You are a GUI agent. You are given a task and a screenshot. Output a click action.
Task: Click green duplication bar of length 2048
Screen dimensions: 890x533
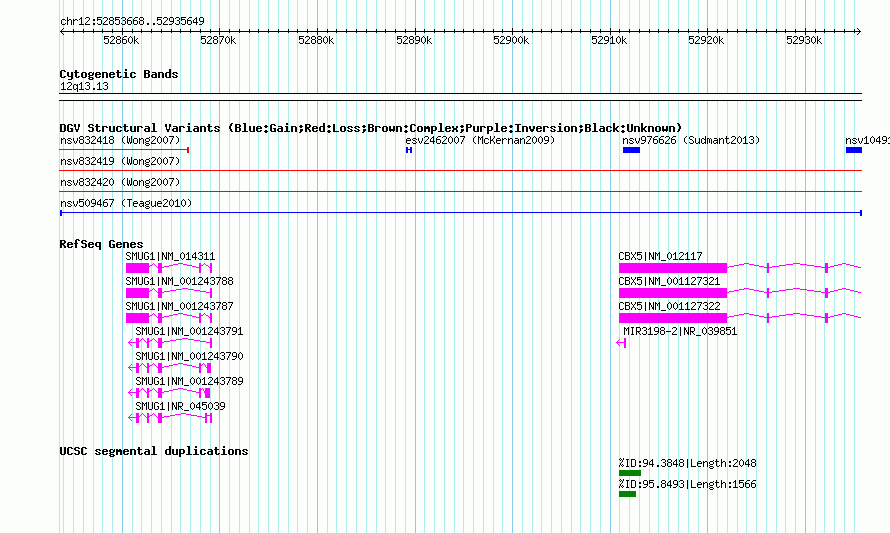(x=629, y=473)
